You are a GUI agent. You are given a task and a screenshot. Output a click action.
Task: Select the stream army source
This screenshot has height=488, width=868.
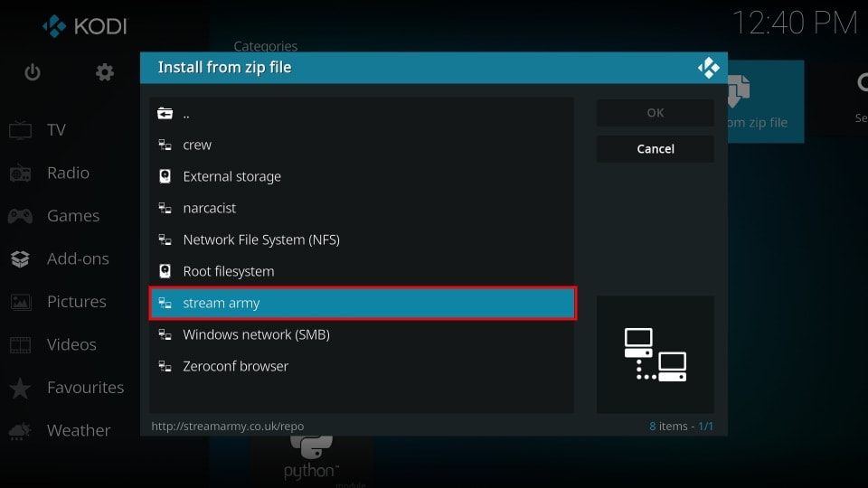363,304
